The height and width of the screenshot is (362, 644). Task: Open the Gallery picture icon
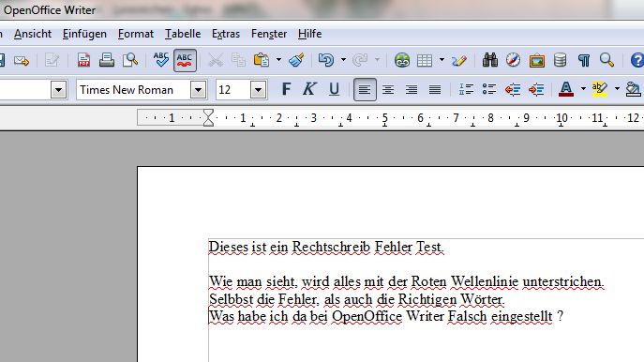click(536, 61)
